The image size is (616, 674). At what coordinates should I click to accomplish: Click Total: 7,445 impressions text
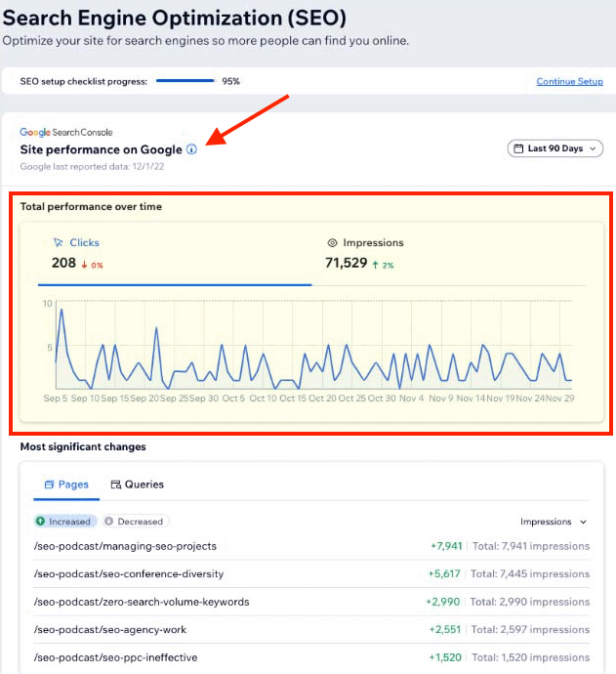(530, 573)
